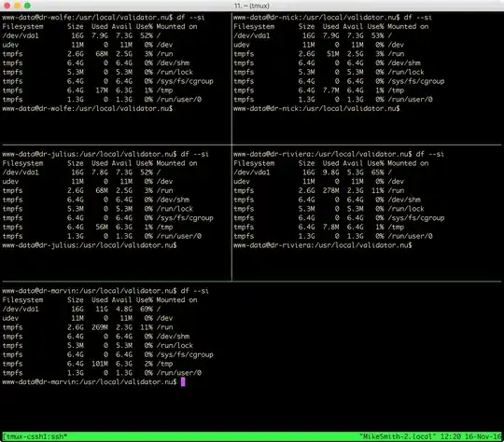This screenshot has width=504, height=442.
Task: Click 17M used value in dr-wolfe pane
Action: [x=102, y=90]
